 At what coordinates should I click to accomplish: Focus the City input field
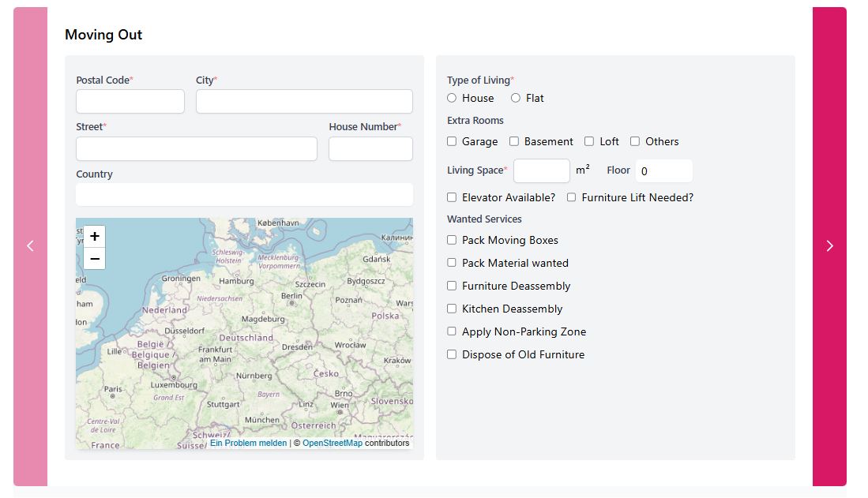pos(304,101)
